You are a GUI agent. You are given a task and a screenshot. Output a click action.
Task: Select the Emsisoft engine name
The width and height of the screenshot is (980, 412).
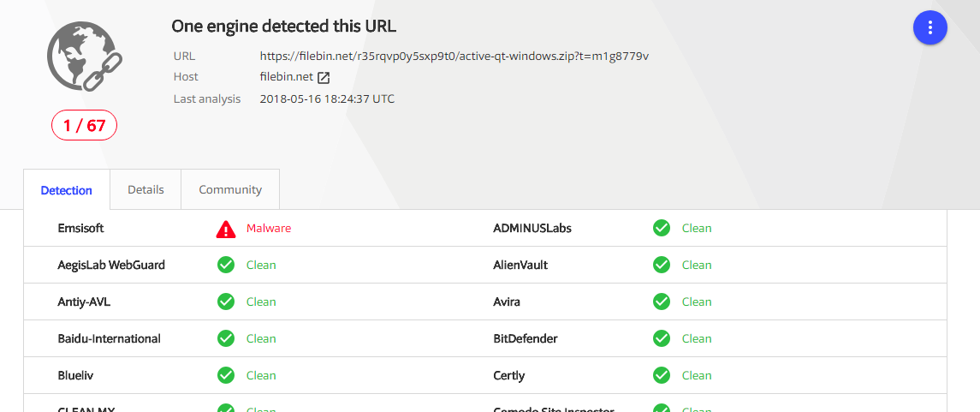(80, 228)
